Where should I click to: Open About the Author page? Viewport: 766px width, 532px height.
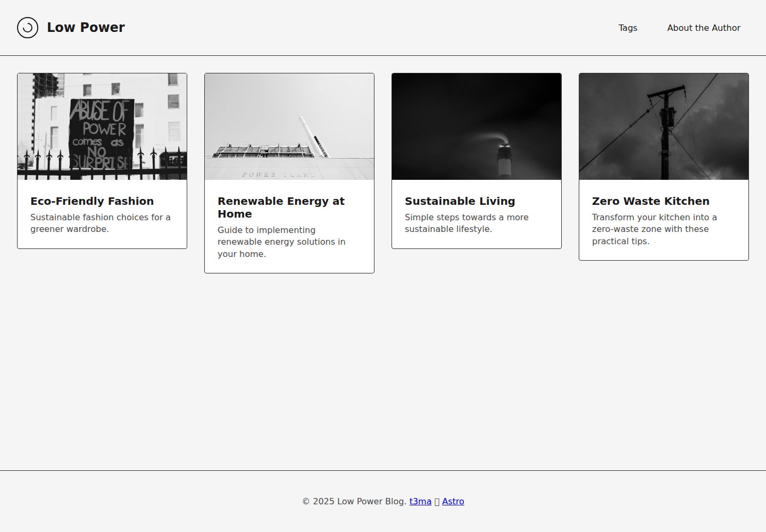704,28
